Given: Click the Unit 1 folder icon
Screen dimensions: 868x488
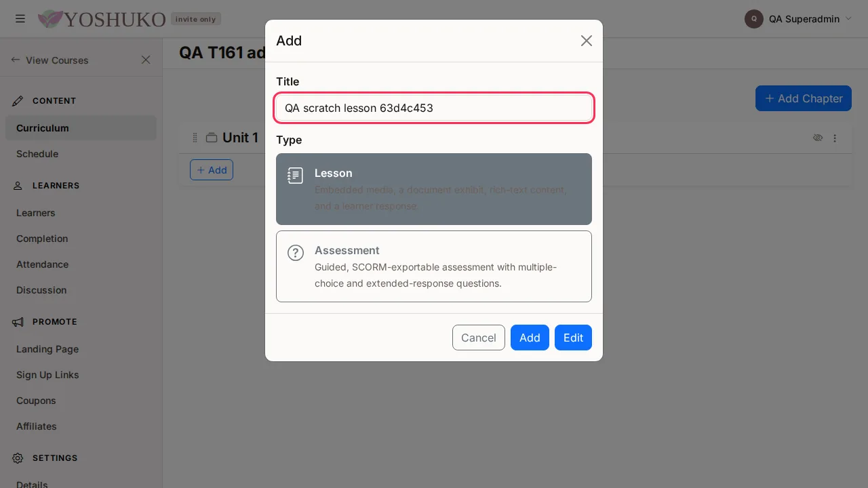Looking at the screenshot, I should coord(212,138).
